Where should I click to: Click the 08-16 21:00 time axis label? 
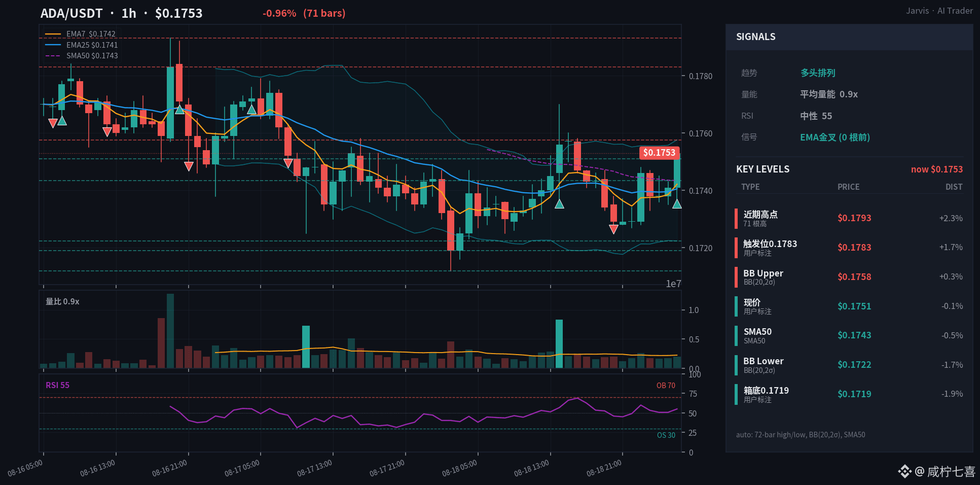170,468
